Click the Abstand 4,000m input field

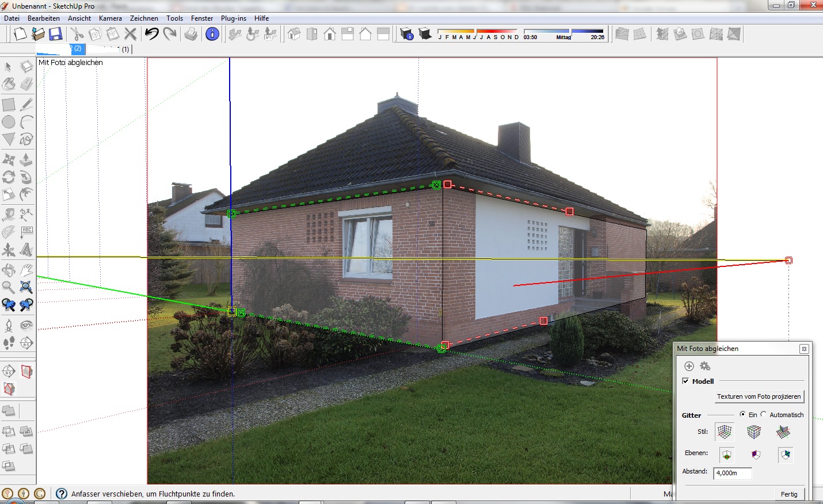tap(733, 473)
